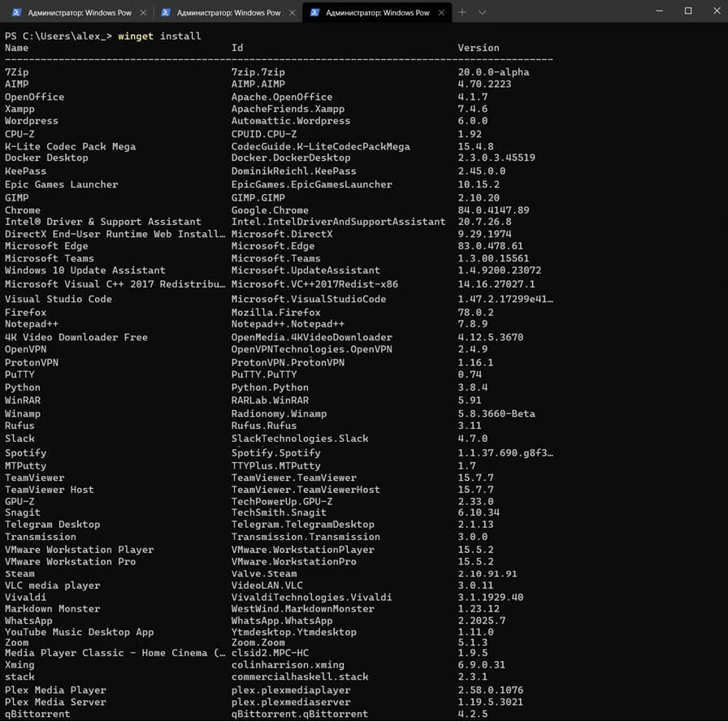This screenshot has height=722, width=728.
Task: Click the "Notepad++.Notepad++" Id entry
Action: [x=288, y=324]
